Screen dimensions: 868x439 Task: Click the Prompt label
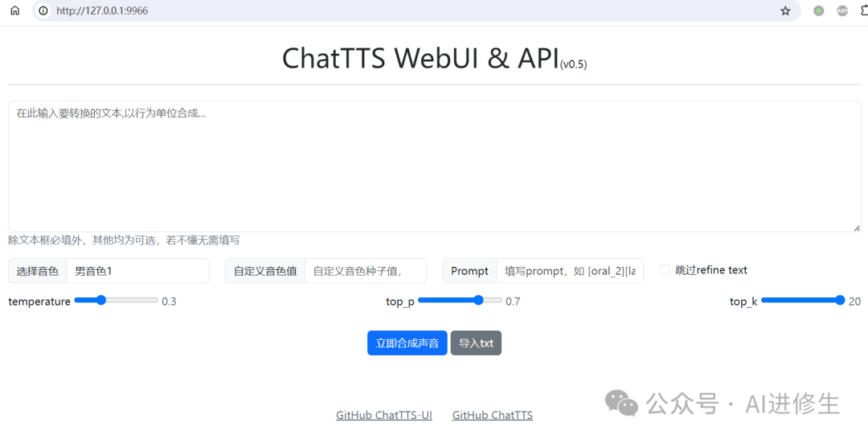(x=469, y=271)
